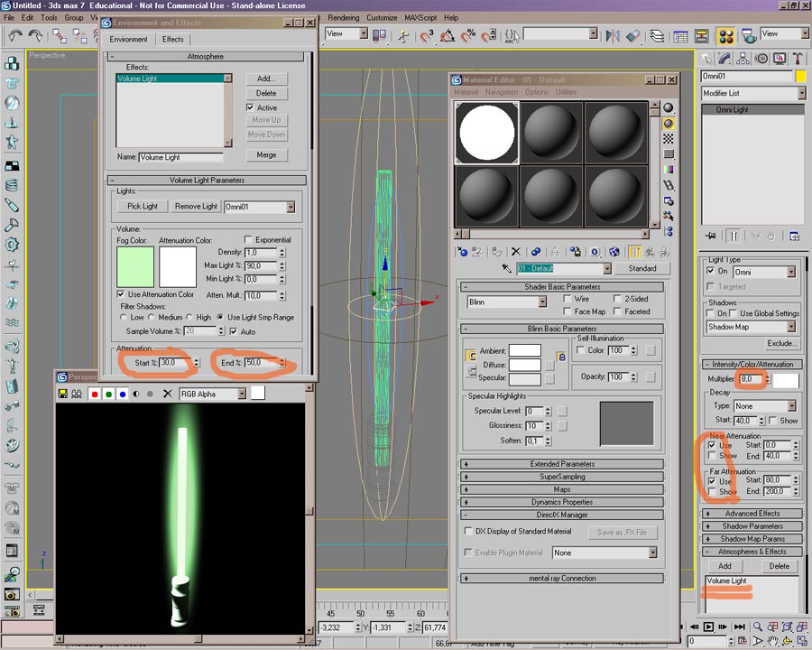Screen dimensions: 812x650
Task: Open the Display command panel tab
Action: tap(780, 59)
